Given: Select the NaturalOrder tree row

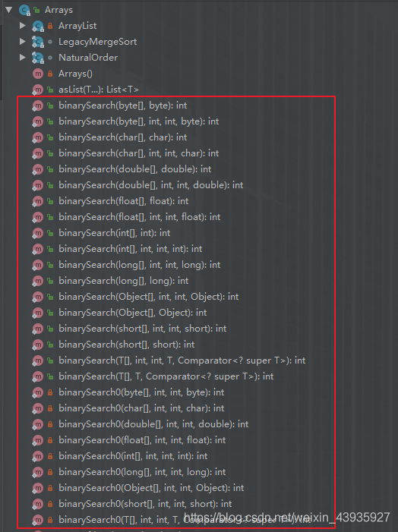Looking at the screenshot, I should (x=88, y=58).
